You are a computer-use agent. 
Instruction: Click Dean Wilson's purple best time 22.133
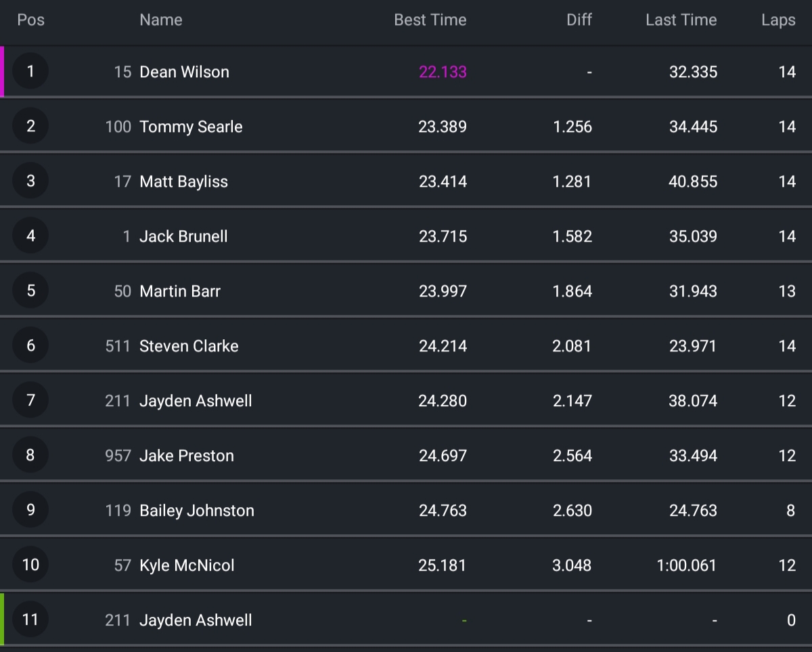443,72
